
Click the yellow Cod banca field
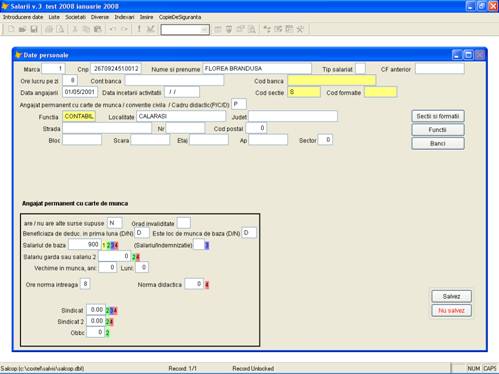(332, 80)
